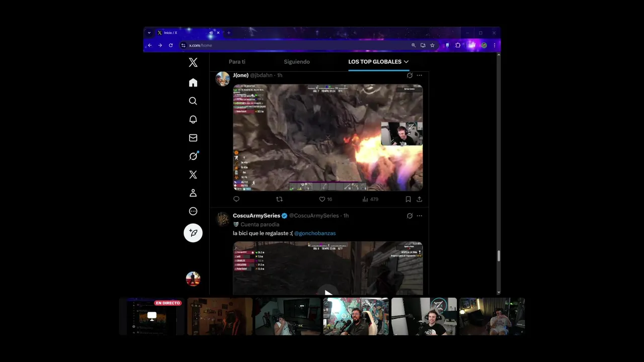Viewport: 644px width, 362px height.
Task: Open the shield extension icon
Action: (447, 45)
